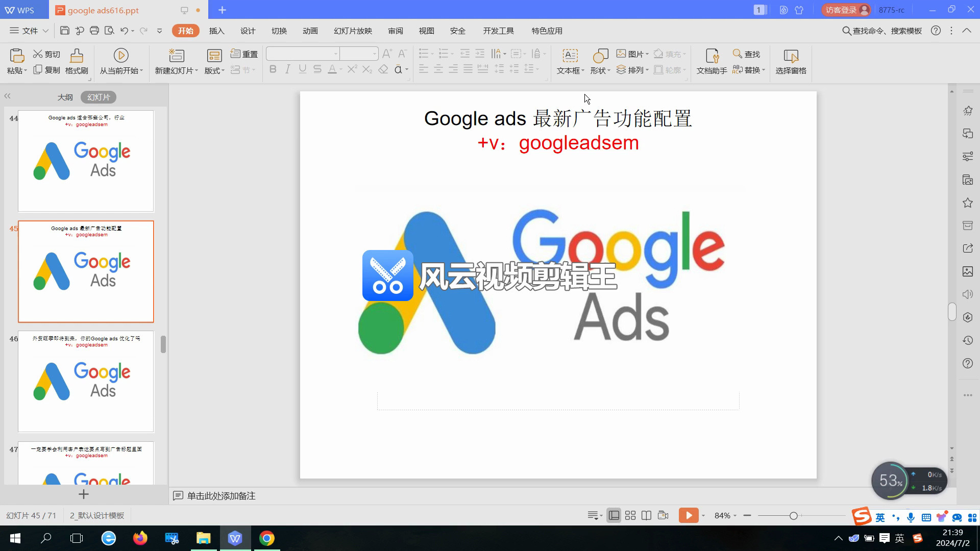Open the 动画 (Animation) ribbon tab

310,31
